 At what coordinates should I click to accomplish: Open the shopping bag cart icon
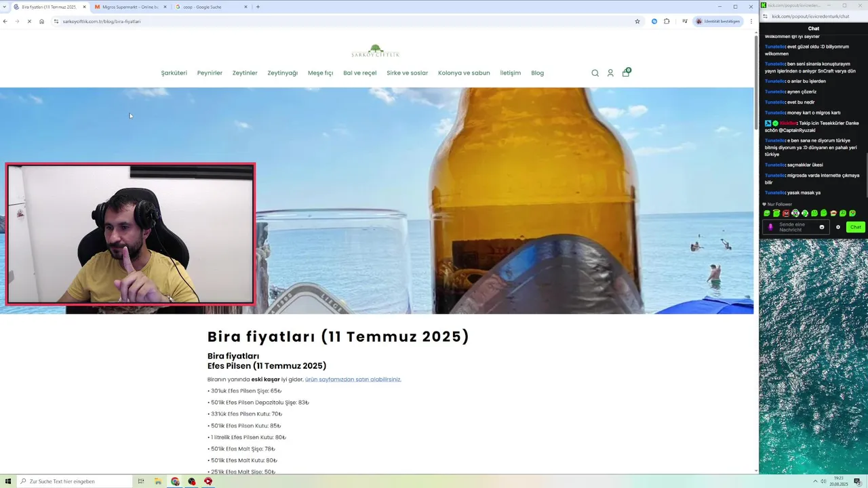coord(626,73)
